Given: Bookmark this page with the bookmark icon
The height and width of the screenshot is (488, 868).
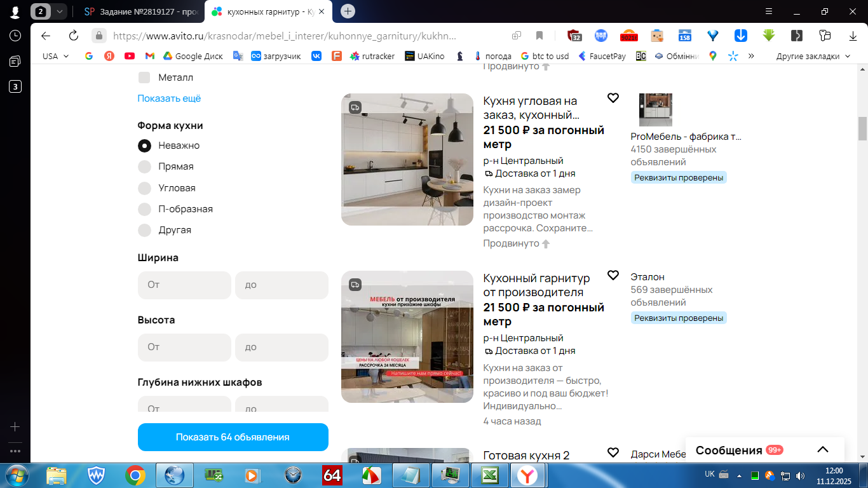Looking at the screenshot, I should tap(539, 36).
